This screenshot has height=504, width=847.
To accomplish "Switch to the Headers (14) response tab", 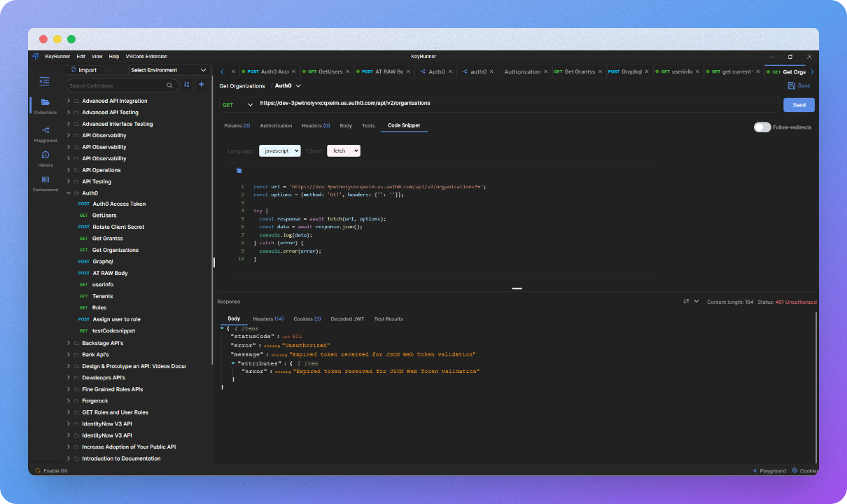I will (x=268, y=318).
